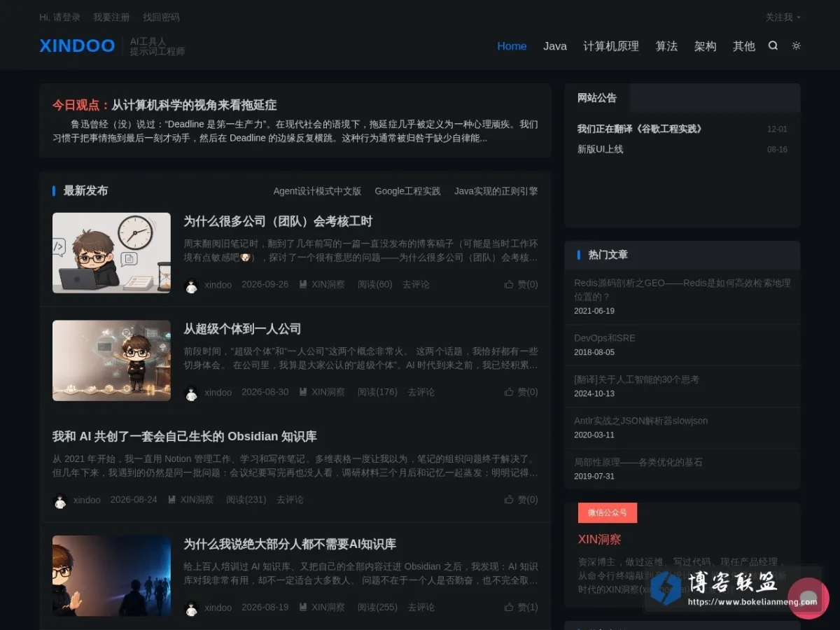Screen dimensions: 840x630
Task: Click author avatar on Obsidian post
Action: pos(60,500)
